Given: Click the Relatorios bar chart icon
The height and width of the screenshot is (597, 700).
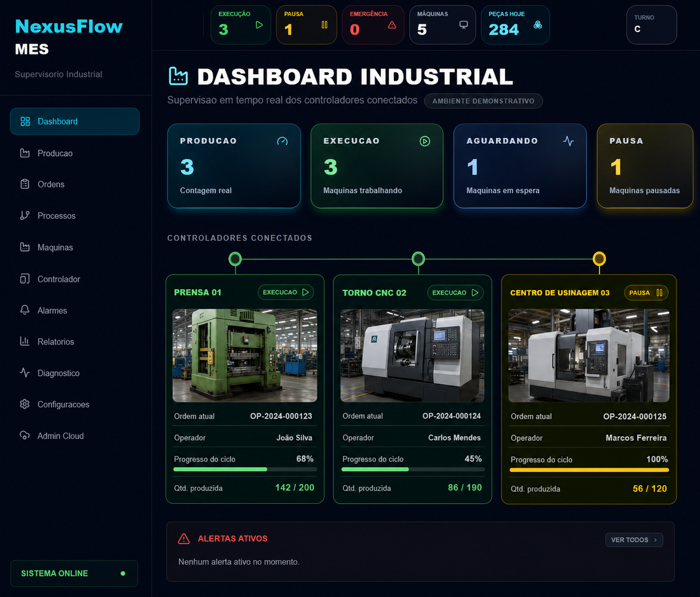Looking at the screenshot, I should [25, 341].
